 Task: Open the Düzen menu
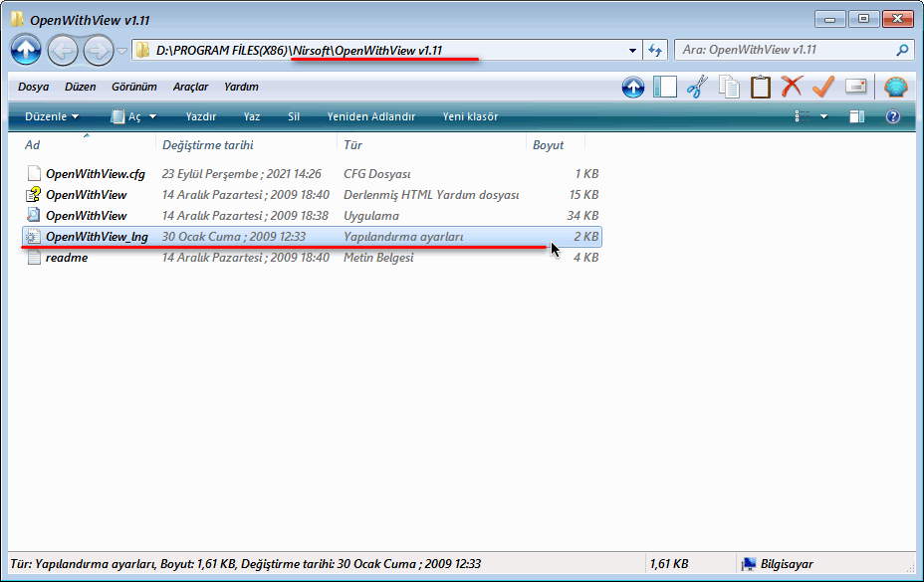pyautogui.click(x=80, y=87)
